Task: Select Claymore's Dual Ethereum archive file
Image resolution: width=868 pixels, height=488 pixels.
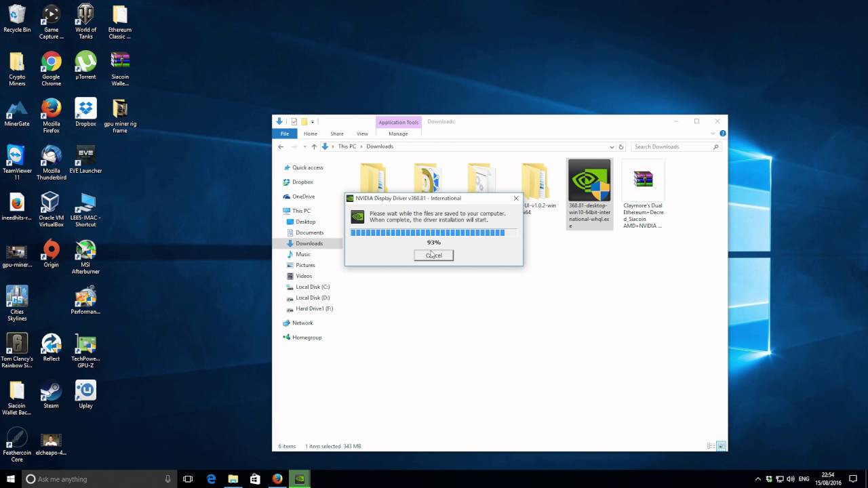Action: click(x=643, y=195)
